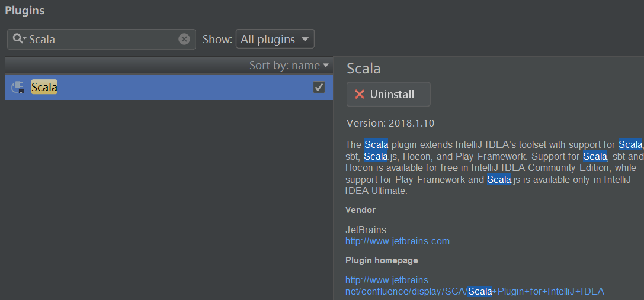Click the search magnifier icon
The width and height of the screenshot is (644, 300).
pos(18,39)
